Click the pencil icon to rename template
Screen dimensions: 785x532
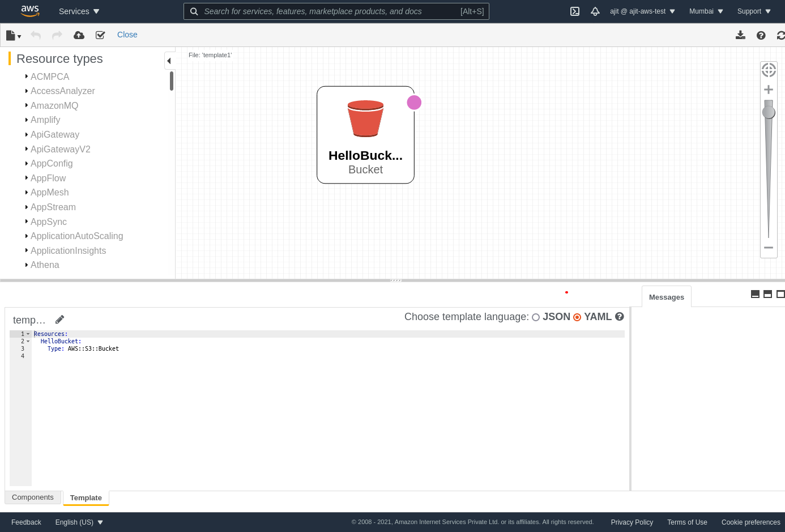click(x=59, y=320)
